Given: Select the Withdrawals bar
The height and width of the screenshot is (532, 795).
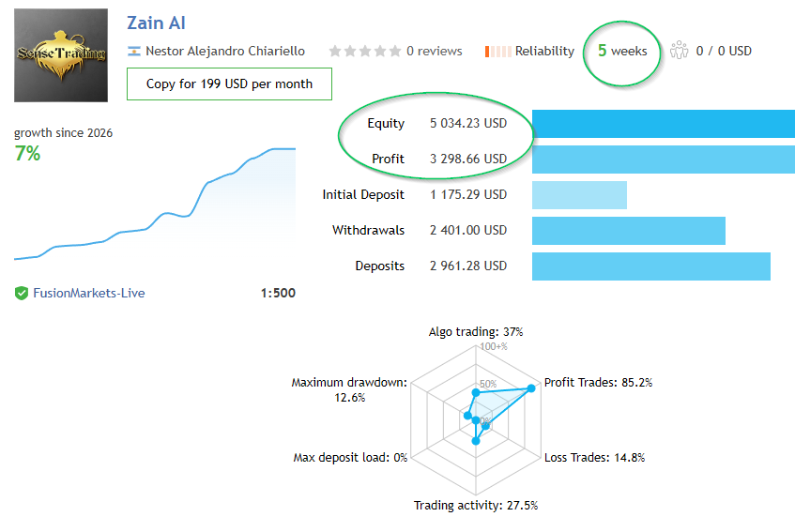Looking at the screenshot, I should point(628,231).
